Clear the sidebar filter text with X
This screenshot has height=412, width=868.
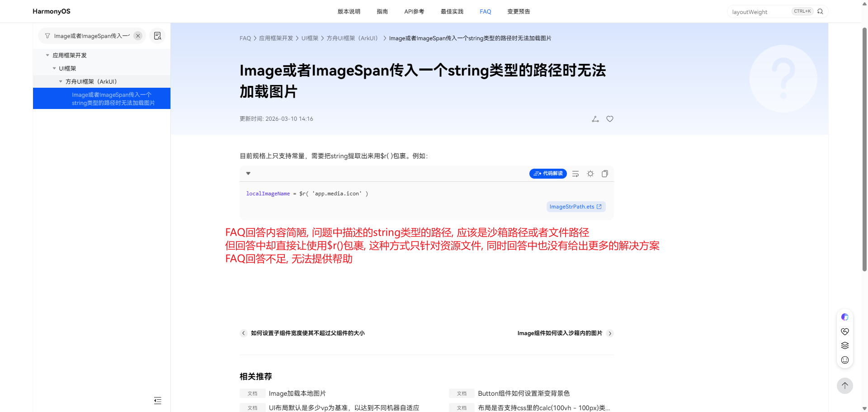(x=138, y=36)
